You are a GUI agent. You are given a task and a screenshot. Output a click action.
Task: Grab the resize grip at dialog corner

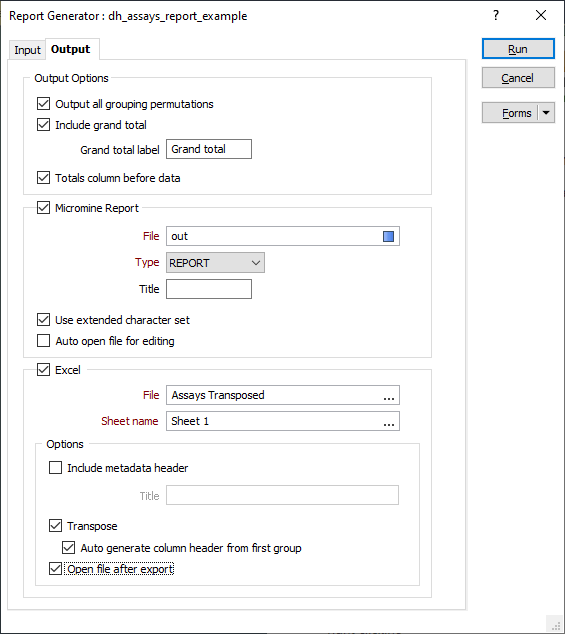pyautogui.click(x=556, y=626)
